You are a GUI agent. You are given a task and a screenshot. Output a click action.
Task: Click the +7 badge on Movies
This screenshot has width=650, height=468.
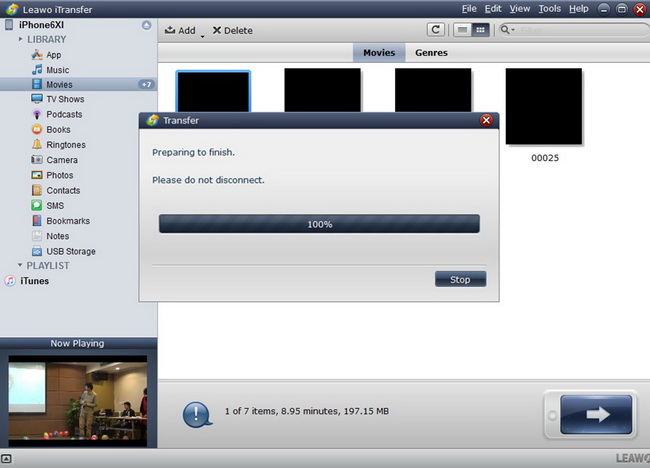(146, 85)
